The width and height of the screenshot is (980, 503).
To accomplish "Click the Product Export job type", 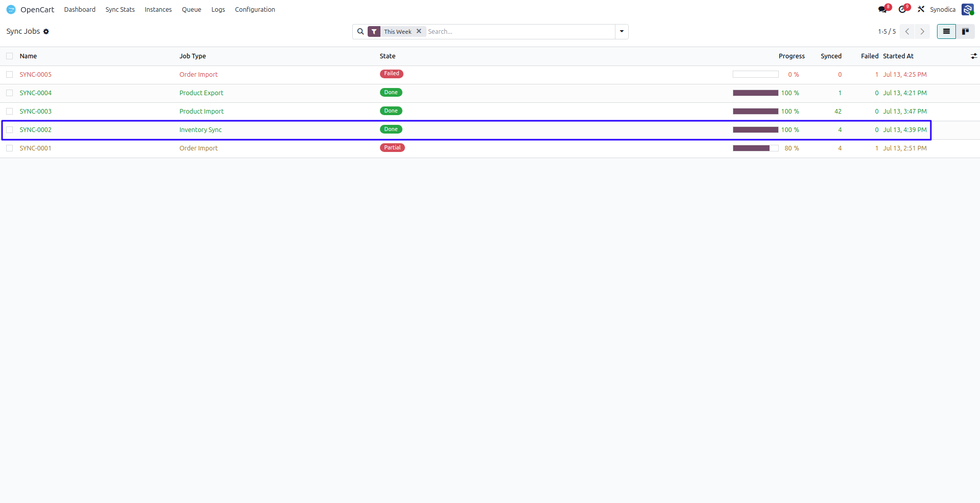I will 201,93.
